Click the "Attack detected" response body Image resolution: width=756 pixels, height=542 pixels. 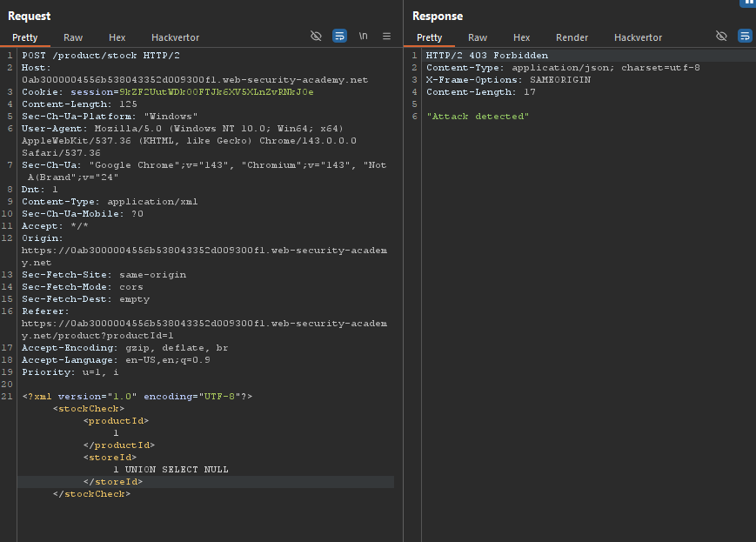click(x=478, y=117)
